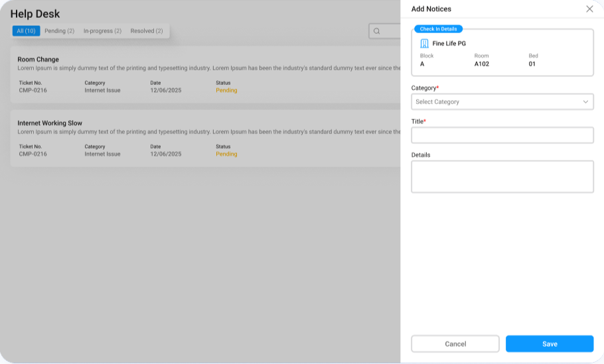
Task: Click Pending status on Internet Working Slow ticket
Action: click(x=226, y=154)
